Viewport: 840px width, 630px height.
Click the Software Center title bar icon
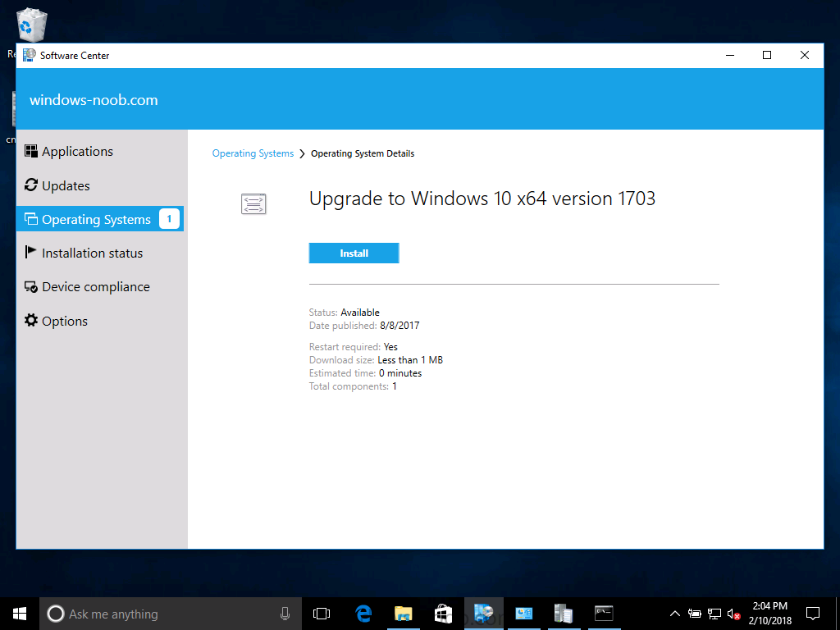click(x=30, y=55)
